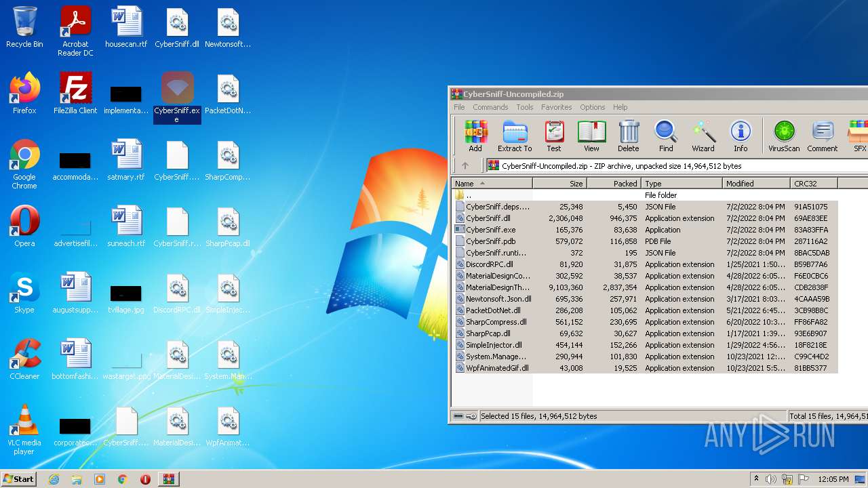This screenshot has width=868, height=488.
Task: Select CyberSniff.exe desktop icon
Action: coord(177,98)
